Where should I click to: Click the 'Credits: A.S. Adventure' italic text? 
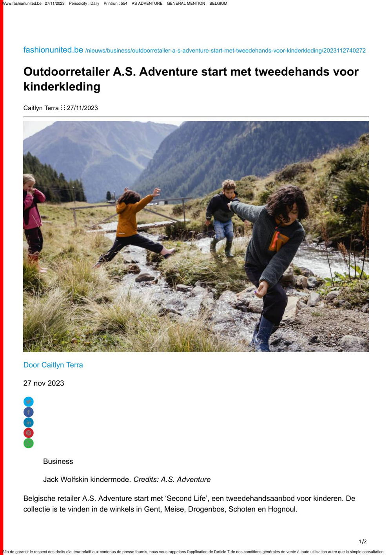click(172, 479)
